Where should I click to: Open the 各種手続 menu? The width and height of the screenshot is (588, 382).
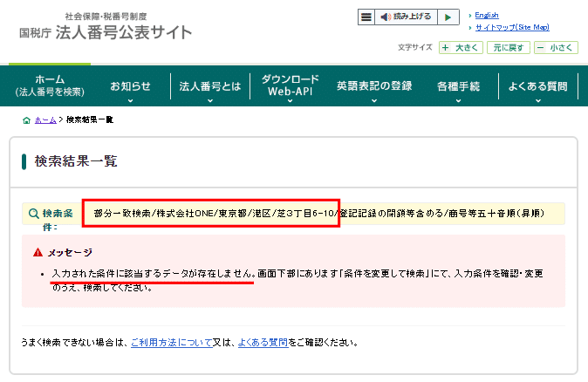[458, 86]
